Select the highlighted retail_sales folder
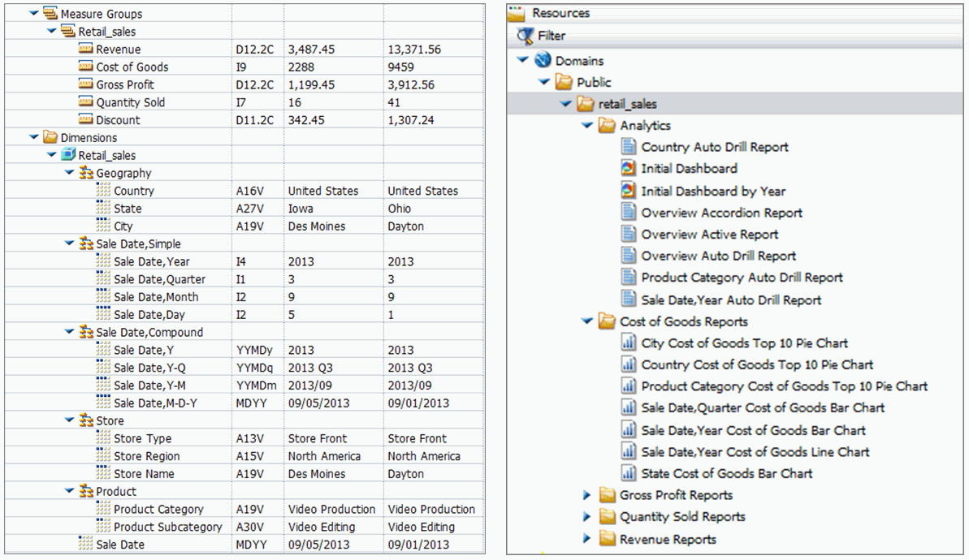This screenshot has width=969, height=560. 627,104
